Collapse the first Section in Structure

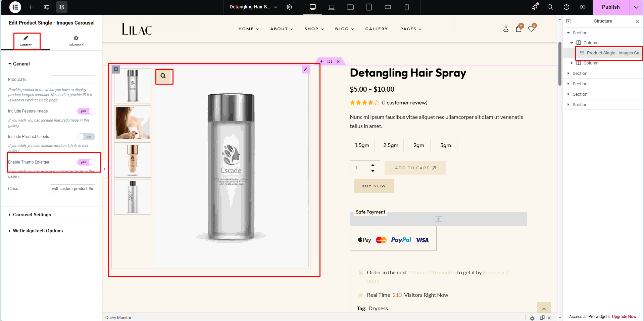point(568,33)
